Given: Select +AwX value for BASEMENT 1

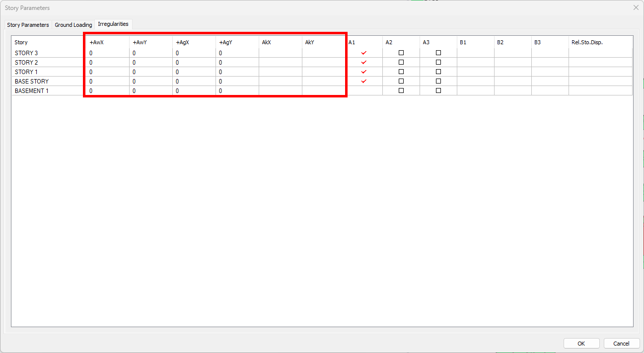Looking at the screenshot, I should (x=108, y=90).
